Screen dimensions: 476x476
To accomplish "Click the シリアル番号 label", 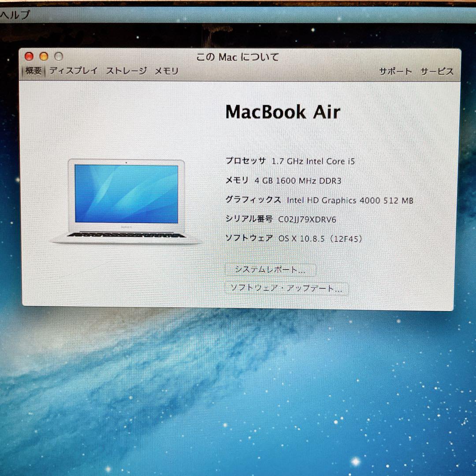I will click(249, 219).
